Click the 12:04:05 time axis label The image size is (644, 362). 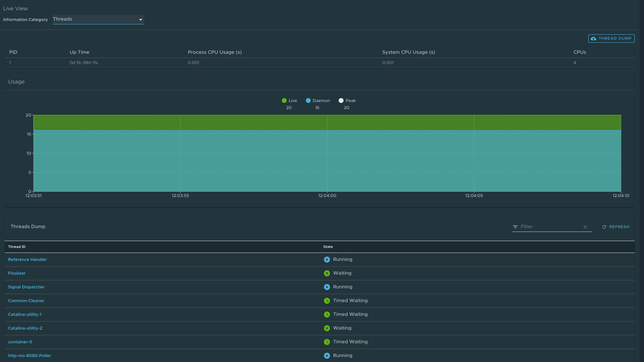tap(474, 196)
